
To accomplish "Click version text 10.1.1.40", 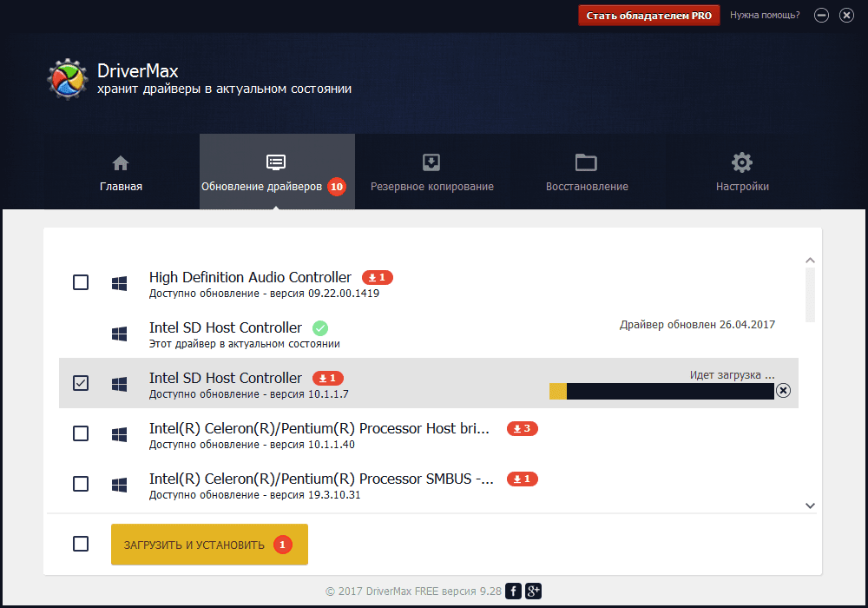I will point(332,445).
